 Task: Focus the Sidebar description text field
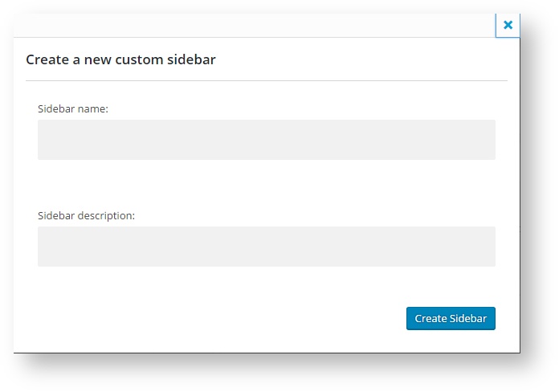point(266,247)
